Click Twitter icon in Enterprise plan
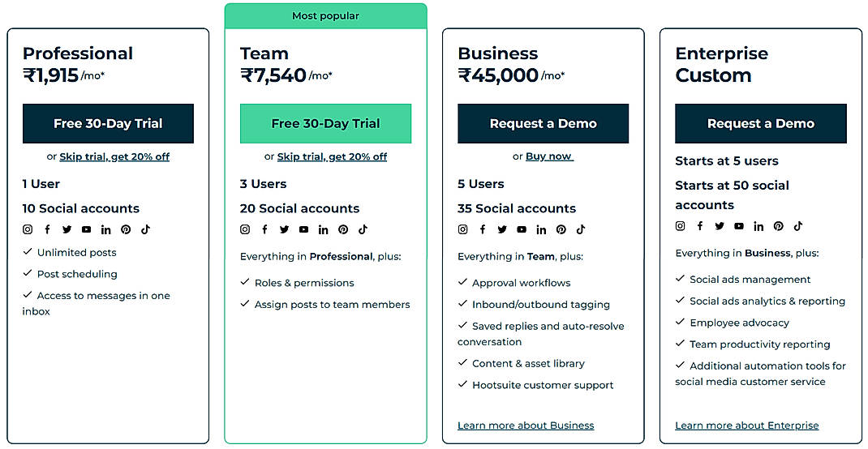This screenshot has width=868, height=449. tap(720, 226)
